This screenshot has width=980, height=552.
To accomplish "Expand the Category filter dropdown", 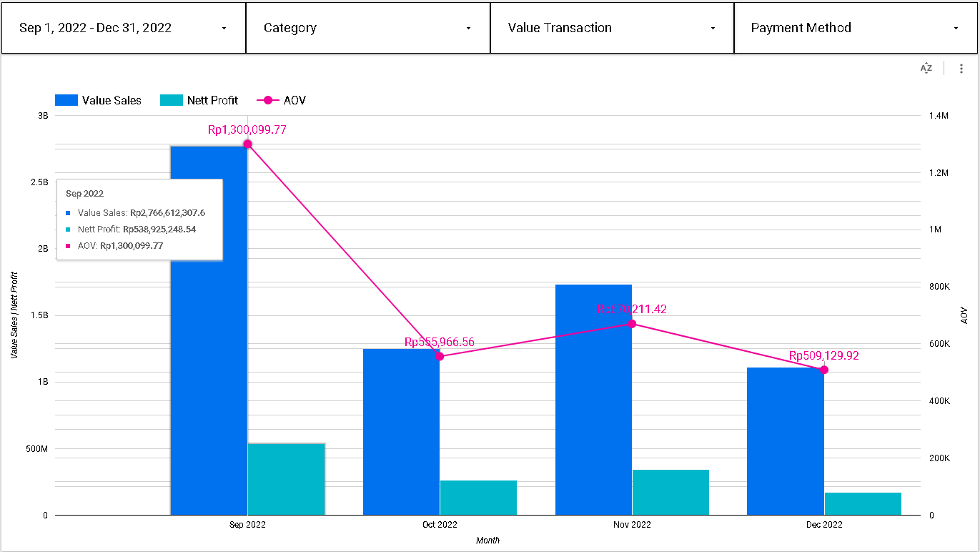I will [x=368, y=28].
